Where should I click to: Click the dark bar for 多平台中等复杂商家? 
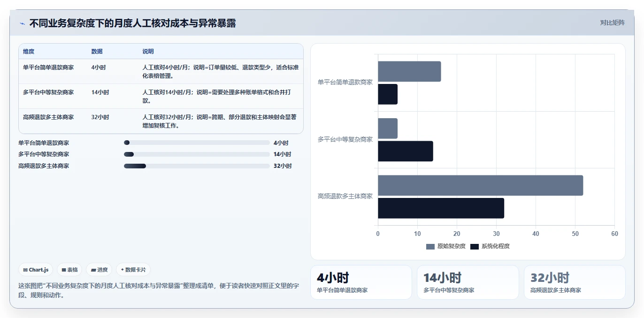(x=406, y=151)
